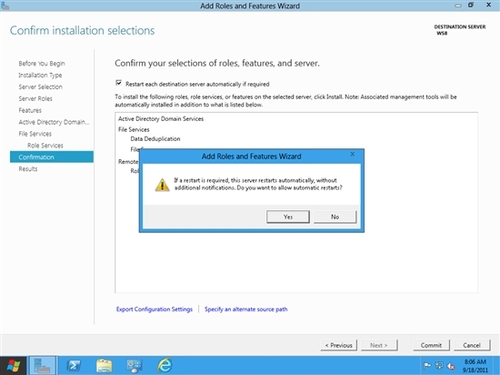
Task: Go to Features step in the wizard sidebar
Action: coord(30,110)
